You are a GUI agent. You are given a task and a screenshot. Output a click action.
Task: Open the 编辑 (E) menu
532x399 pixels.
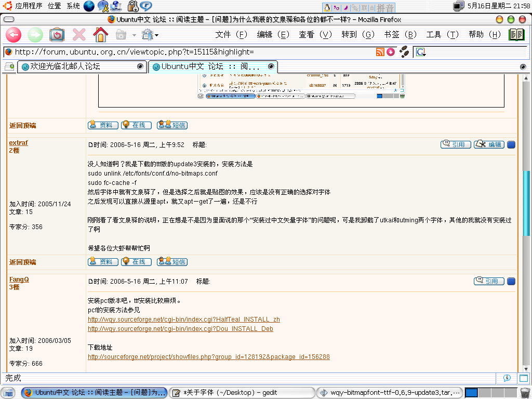coord(273,34)
